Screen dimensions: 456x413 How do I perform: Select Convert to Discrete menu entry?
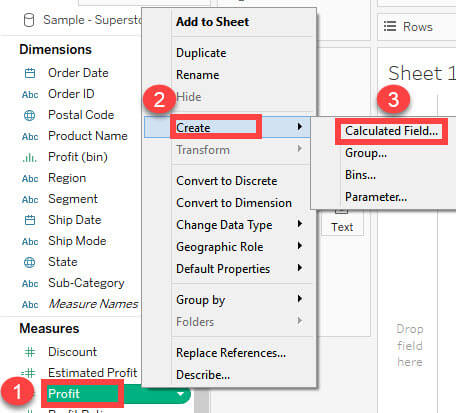227,181
